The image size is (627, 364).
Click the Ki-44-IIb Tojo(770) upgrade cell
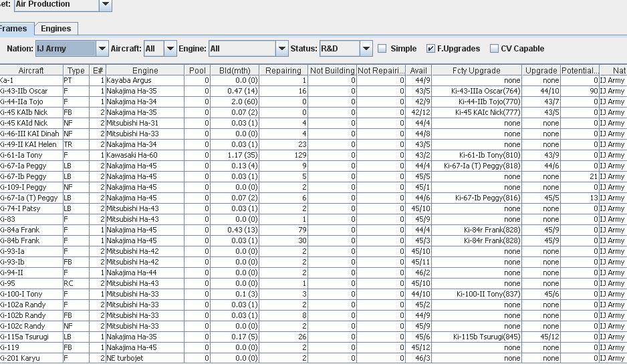pos(476,102)
